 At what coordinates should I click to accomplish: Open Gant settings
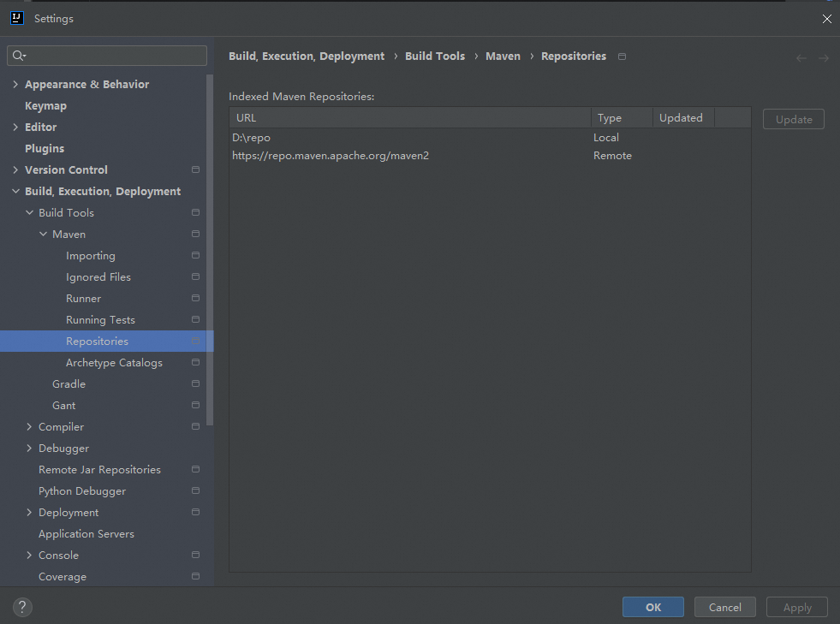(63, 406)
